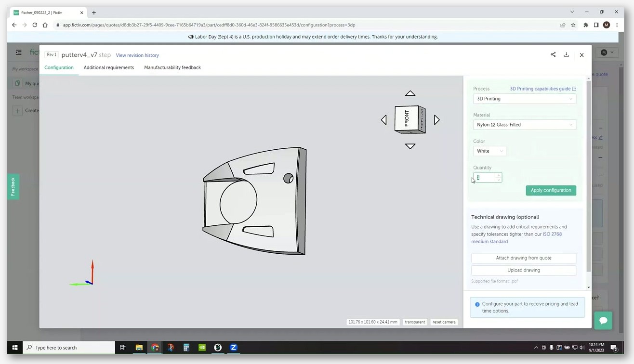Open the hamburger menu beside the Fictiv logo
634x364 pixels.
18,52
